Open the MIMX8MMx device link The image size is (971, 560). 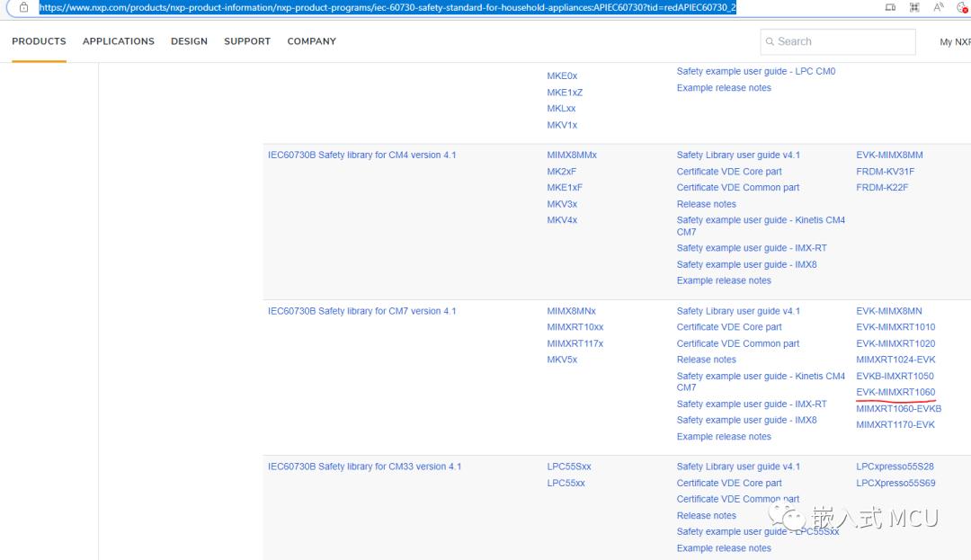click(x=572, y=155)
